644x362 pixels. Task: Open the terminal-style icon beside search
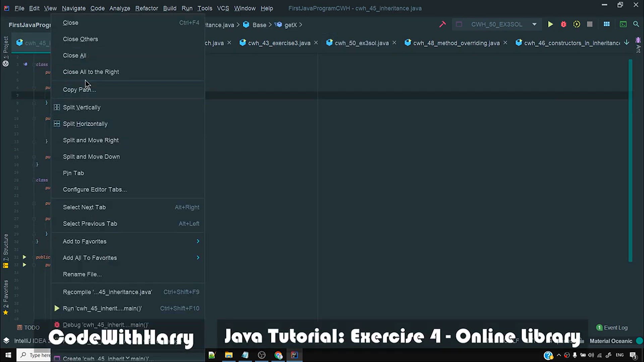click(623, 24)
